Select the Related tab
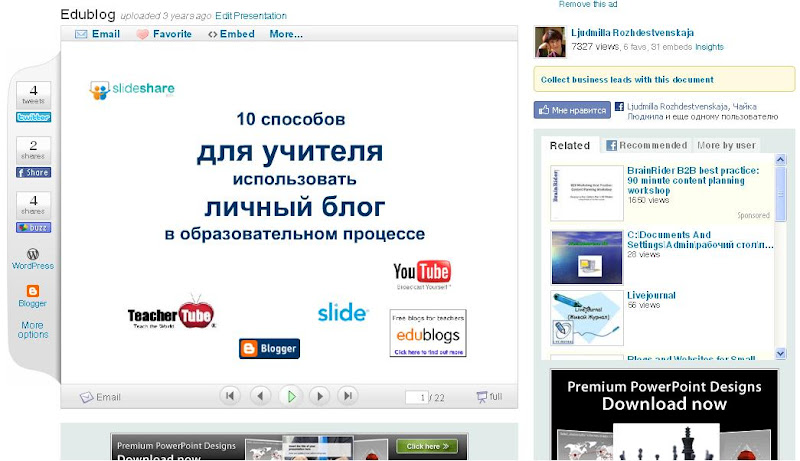The height and width of the screenshot is (461, 800). [570, 145]
